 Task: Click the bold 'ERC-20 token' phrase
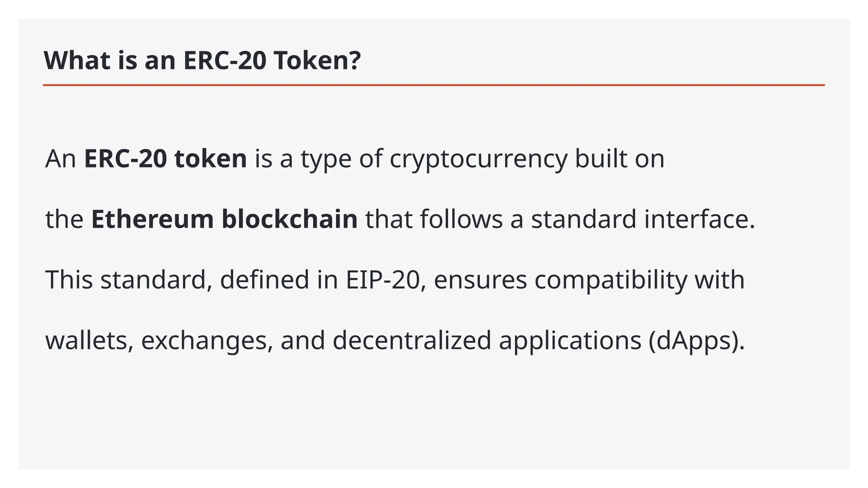pyautogui.click(x=165, y=158)
